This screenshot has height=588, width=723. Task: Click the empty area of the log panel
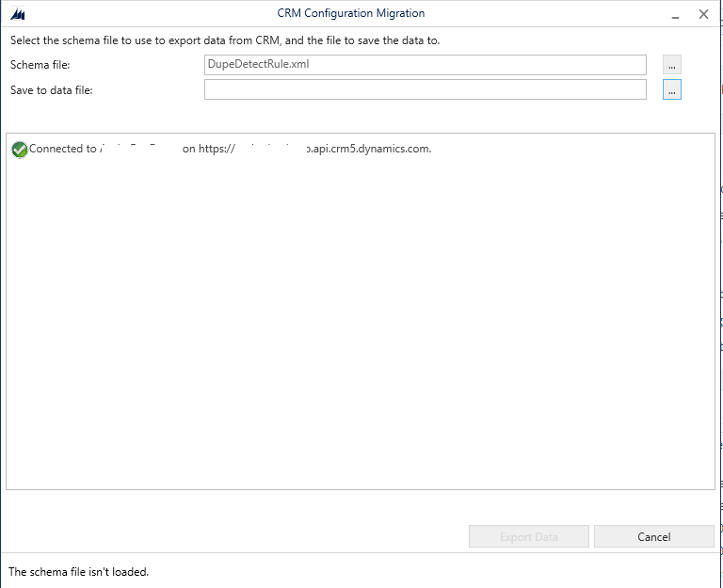[360, 329]
